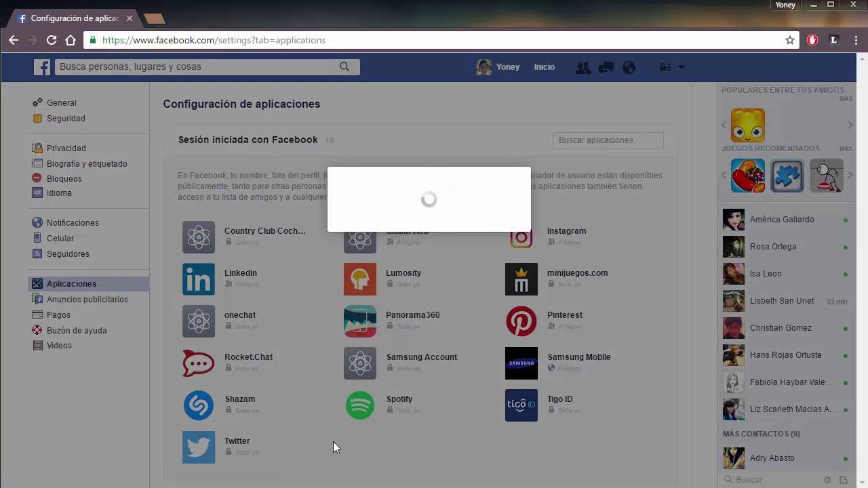Viewport: 868px width, 488px height.
Task: Open the Tigo ID app icon
Action: [x=521, y=405]
